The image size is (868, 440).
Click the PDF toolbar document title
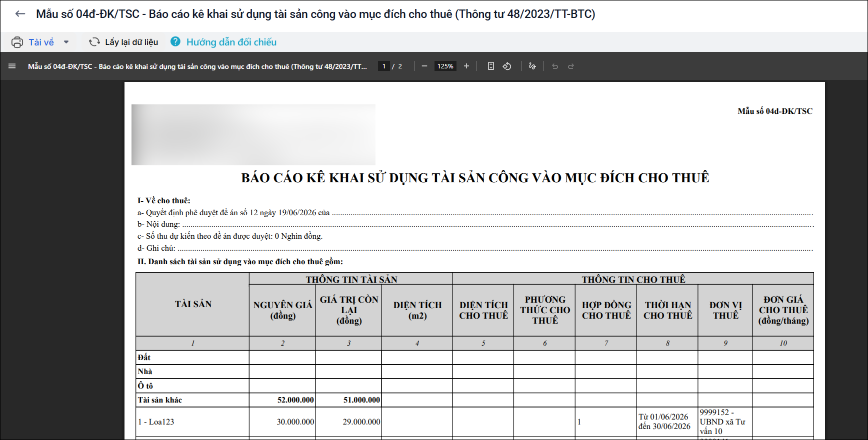[197, 66]
